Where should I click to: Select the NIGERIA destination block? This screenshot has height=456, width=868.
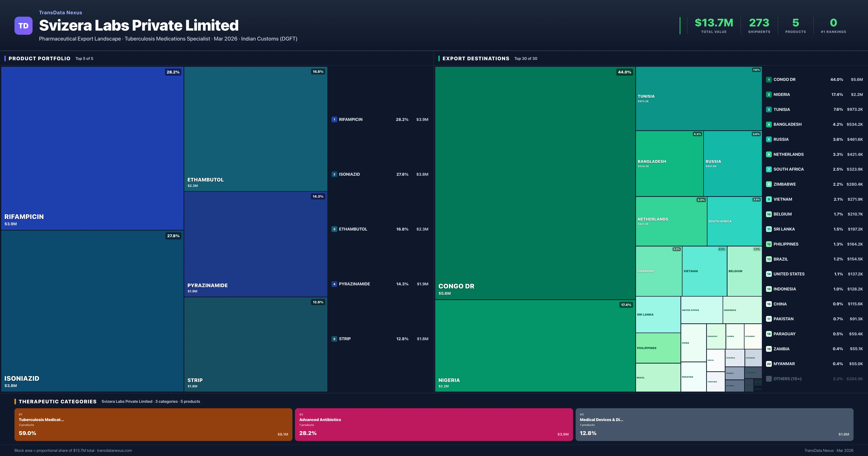[535, 346]
